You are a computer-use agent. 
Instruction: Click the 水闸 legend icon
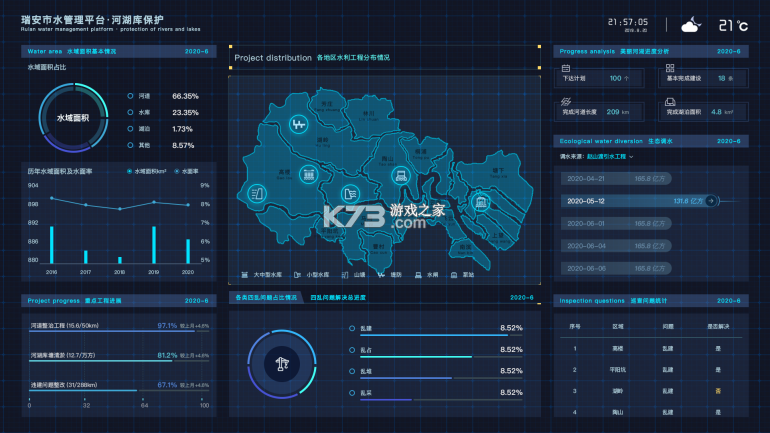pyautogui.click(x=418, y=275)
